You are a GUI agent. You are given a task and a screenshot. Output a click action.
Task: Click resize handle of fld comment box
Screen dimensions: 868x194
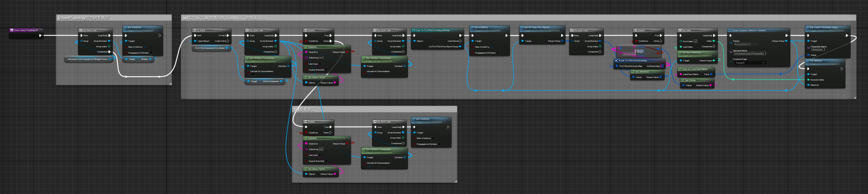point(456,181)
